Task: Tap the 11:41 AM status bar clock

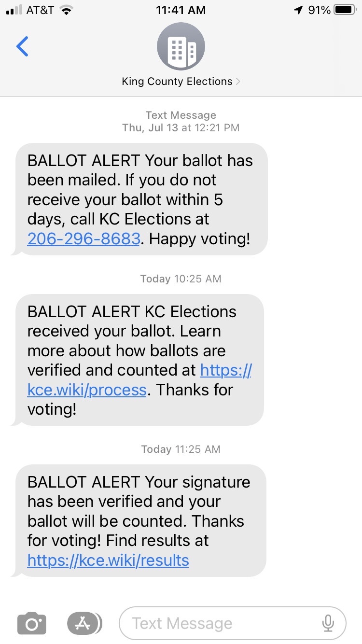Action: pyautogui.click(x=181, y=10)
